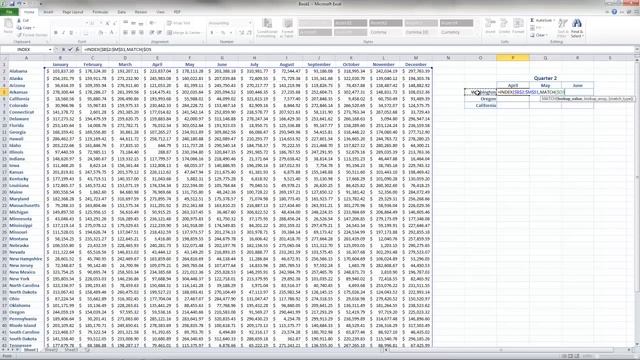640x360 pixels.
Task: Click the Quarter 2 heading cell
Action: coord(545,78)
